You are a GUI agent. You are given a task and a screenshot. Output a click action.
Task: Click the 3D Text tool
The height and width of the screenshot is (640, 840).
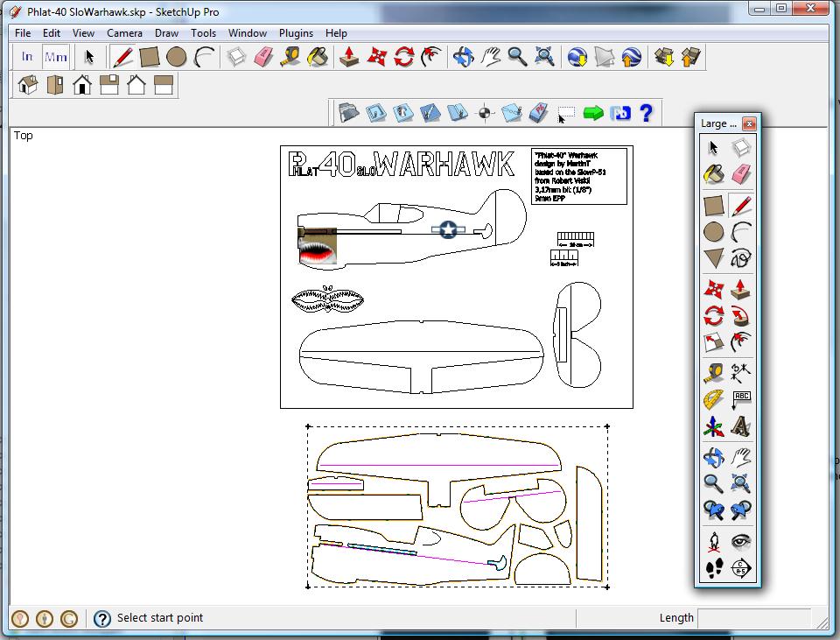pos(741,427)
